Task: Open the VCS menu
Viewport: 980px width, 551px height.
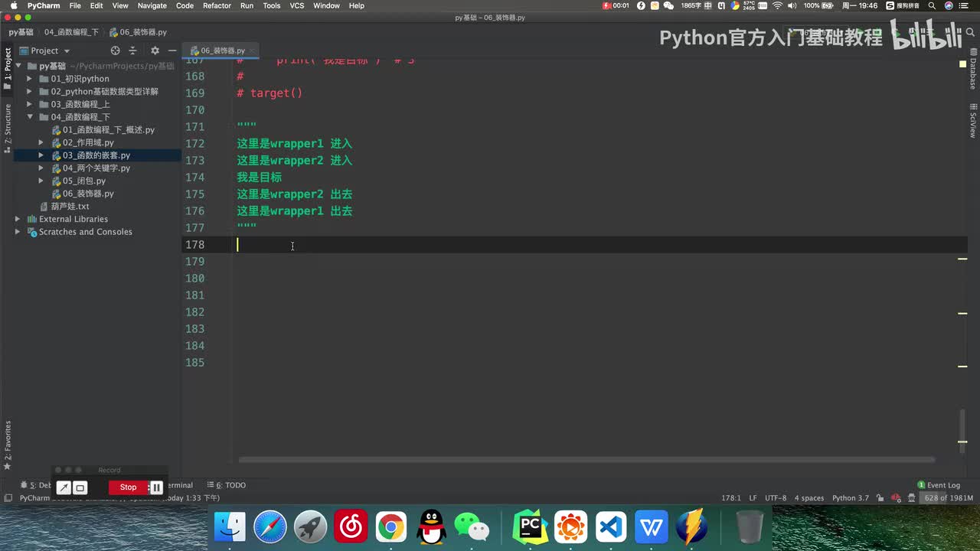Action: point(296,5)
